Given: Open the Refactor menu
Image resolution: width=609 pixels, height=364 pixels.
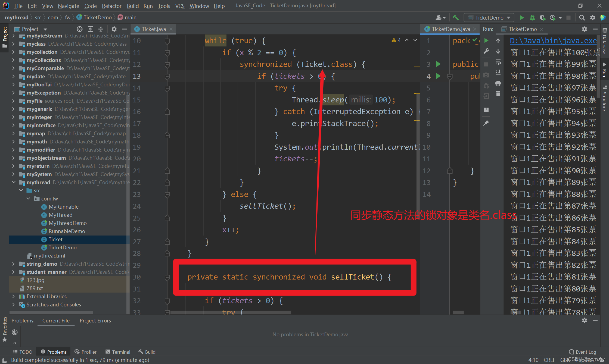Looking at the screenshot, I should (x=111, y=6).
